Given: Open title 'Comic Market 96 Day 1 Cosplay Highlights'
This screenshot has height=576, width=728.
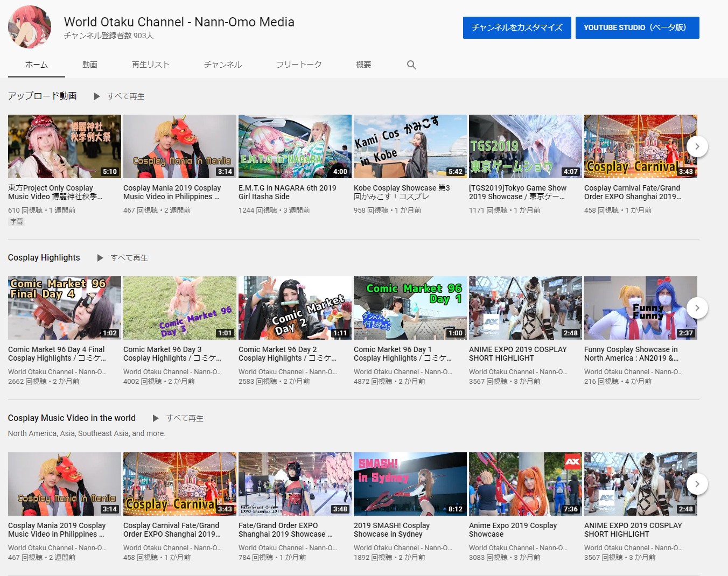Looking at the screenshot, I should coord(403,354).
